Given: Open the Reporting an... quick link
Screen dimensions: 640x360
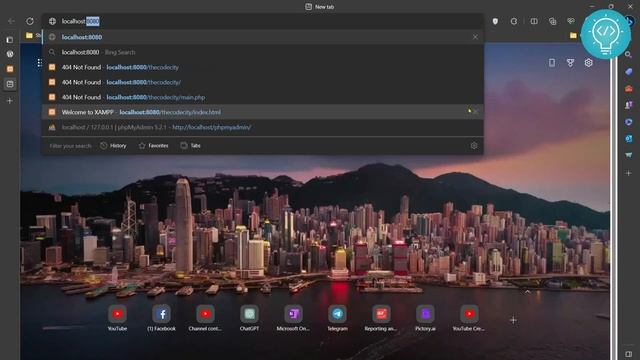Looking at the screenshot, I should coord(381,318).
